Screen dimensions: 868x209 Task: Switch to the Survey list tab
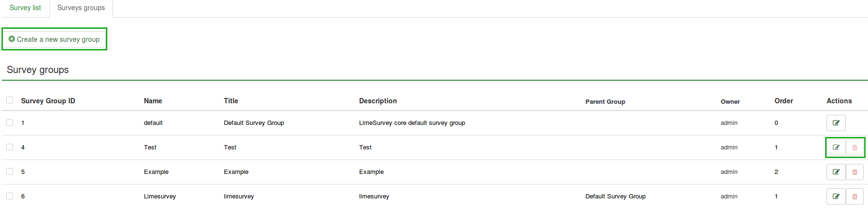pyautogui.click(x=25, y=8)
